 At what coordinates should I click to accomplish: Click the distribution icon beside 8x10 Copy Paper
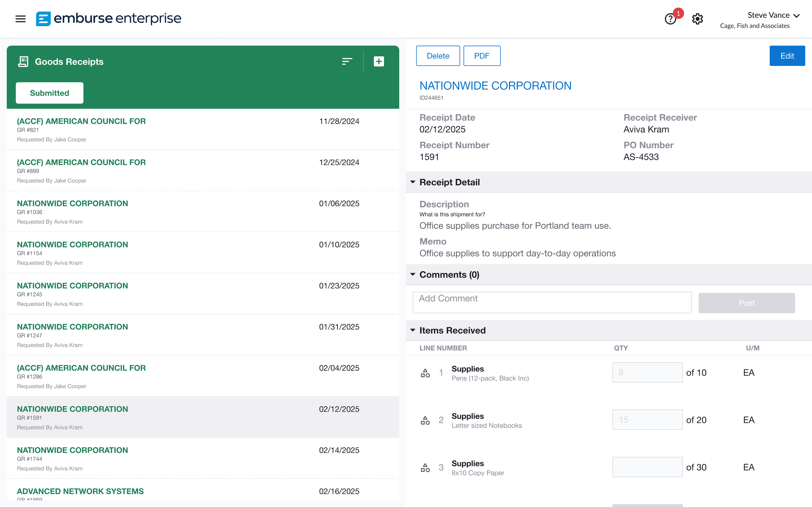pyautogui.click(x=425, y=467)
